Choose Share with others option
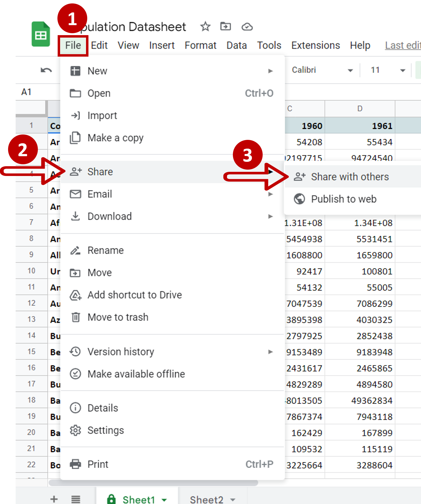 pyautogui.click(x=353, y=176)
